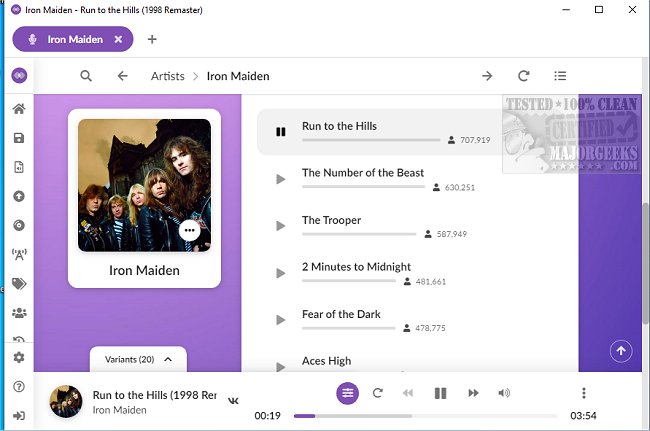
Task: Open the three-dot menu on artist image
Action: [190, 230]
